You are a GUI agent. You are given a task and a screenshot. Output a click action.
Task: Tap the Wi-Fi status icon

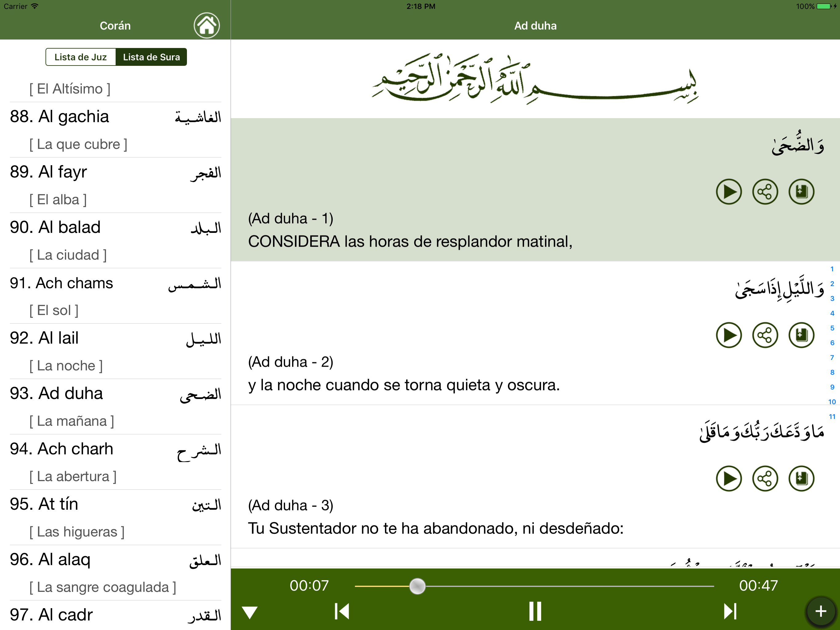pyautogui.click(x=34, y=6)
